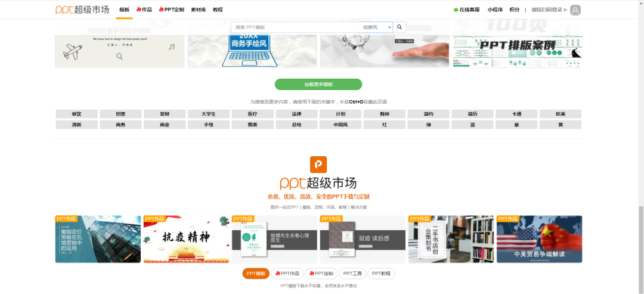This screenshot has height=294, width=644.
Task: Select the 红 color keyword tag
Action: click(x=385, y=125)
